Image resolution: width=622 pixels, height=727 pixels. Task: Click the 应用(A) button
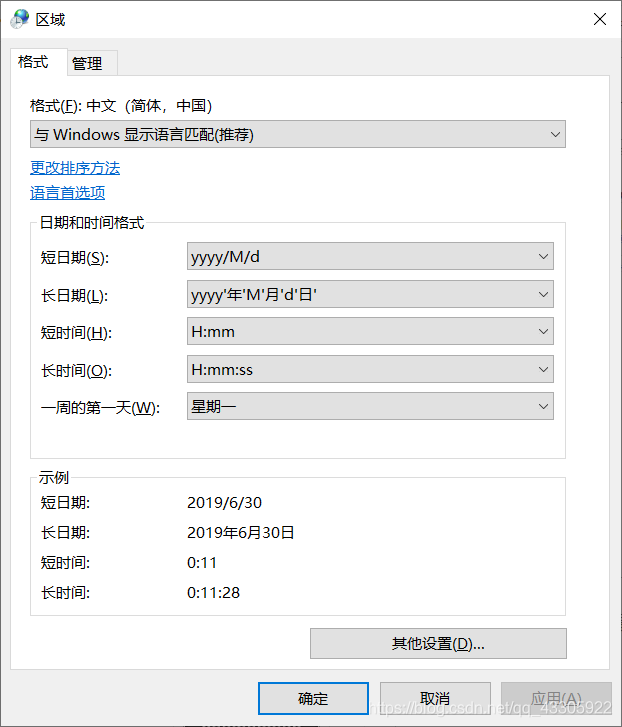coord(556,698)
